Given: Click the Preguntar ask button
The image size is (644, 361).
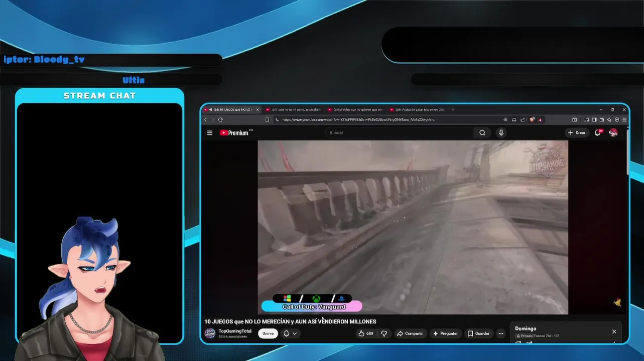Looking at the screenshot, I should pos(446,333).
